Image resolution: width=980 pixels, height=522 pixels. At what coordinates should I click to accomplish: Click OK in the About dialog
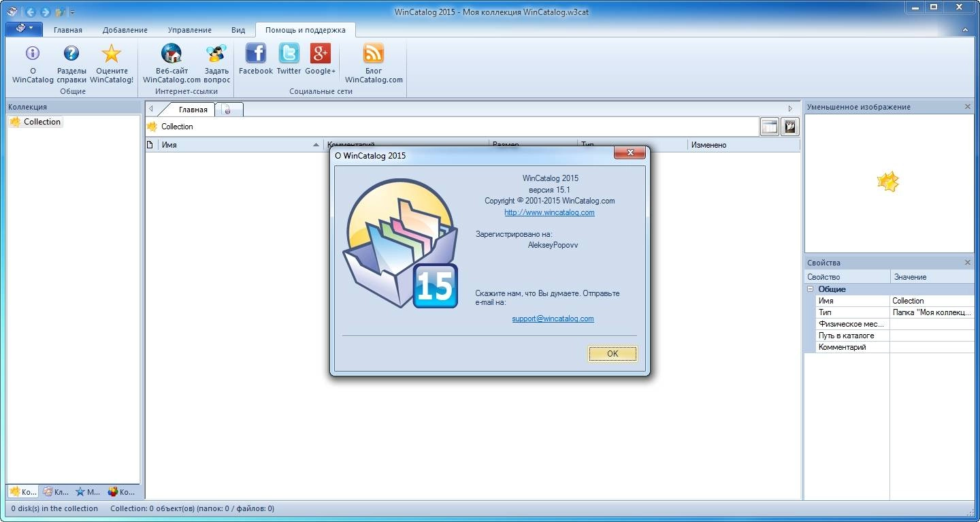612,354
